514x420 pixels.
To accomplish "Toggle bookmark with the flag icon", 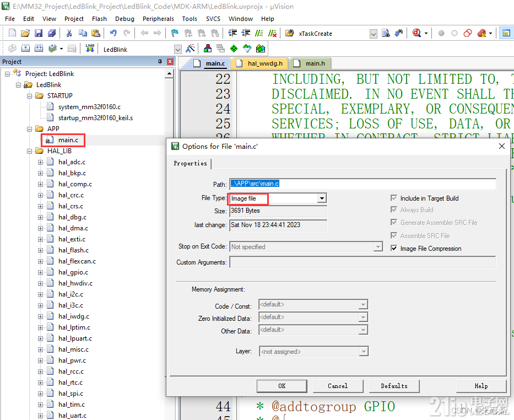I will click(x=175, y=33).
